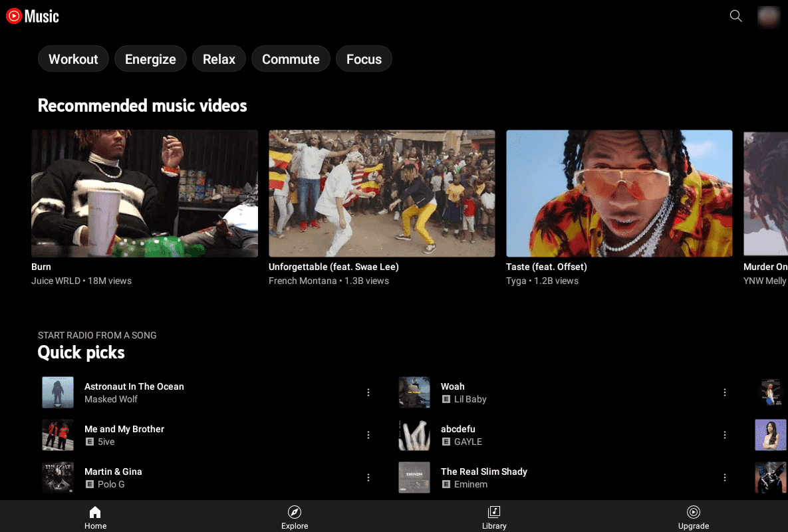The width and height of the screenshot is (788, 532).
Task: Click the Taste (feat. Offset) title
Action: coord(546,267)
